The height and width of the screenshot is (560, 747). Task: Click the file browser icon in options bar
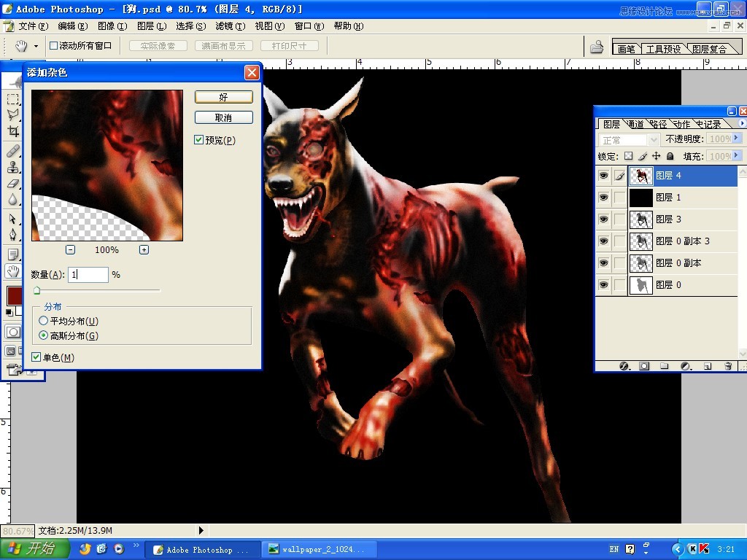pos(597,47)
